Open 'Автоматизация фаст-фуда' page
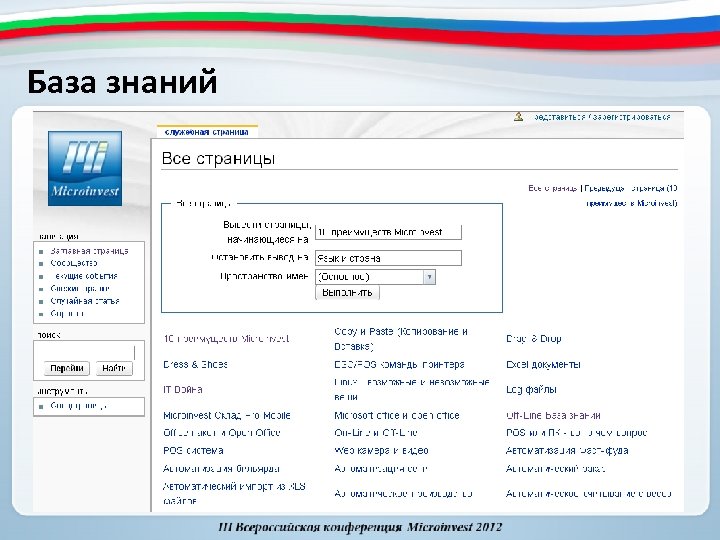 click(x=567, y=451)
